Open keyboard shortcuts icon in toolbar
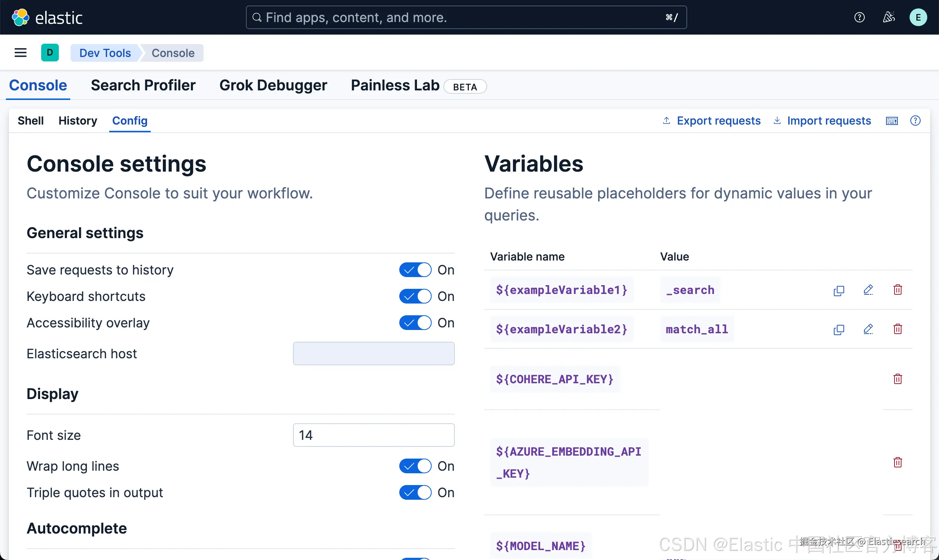 892,121
